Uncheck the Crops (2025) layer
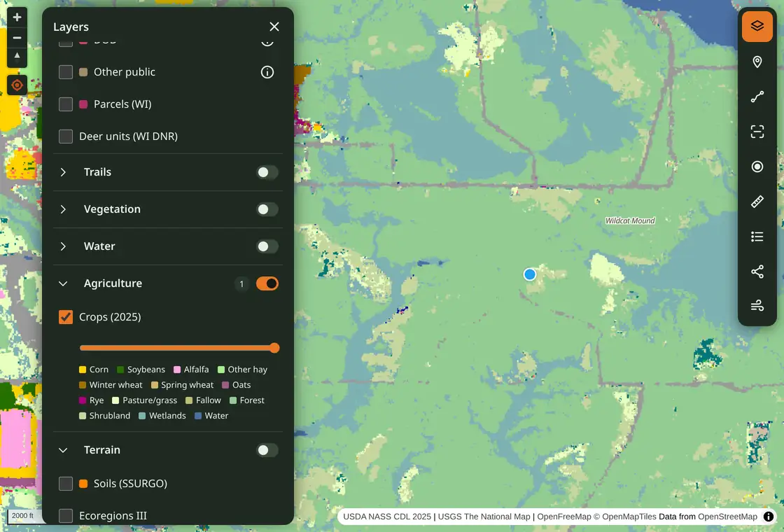Screen dimensions: 784x532 tap(66, 317)
